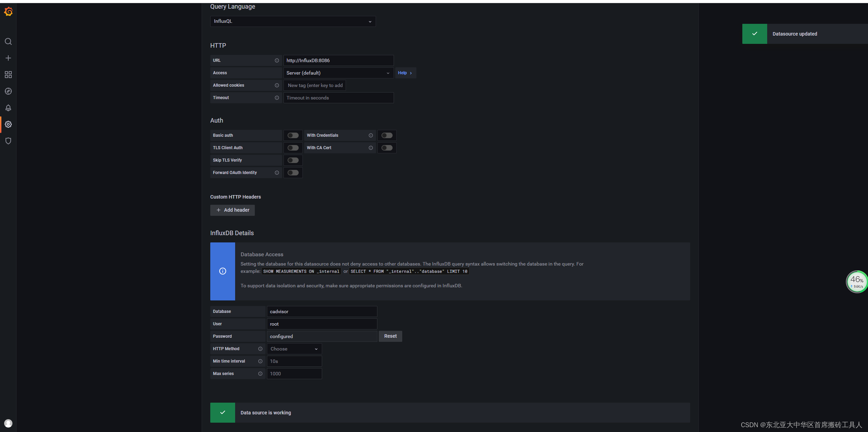Open the Create plus icon in sidebar
Image resolution: width=868 pixels, height=432 pixels.
click(8, 58)
